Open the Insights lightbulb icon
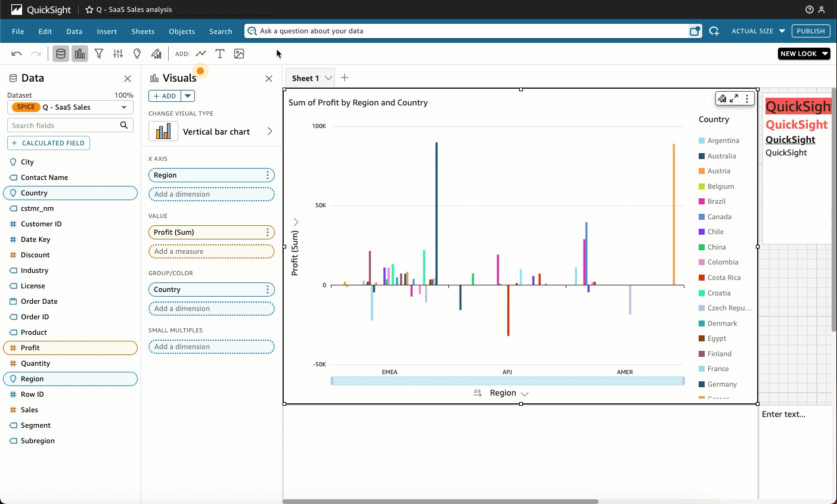This screenshot has height=504, width=837. (x=137, y=54)
